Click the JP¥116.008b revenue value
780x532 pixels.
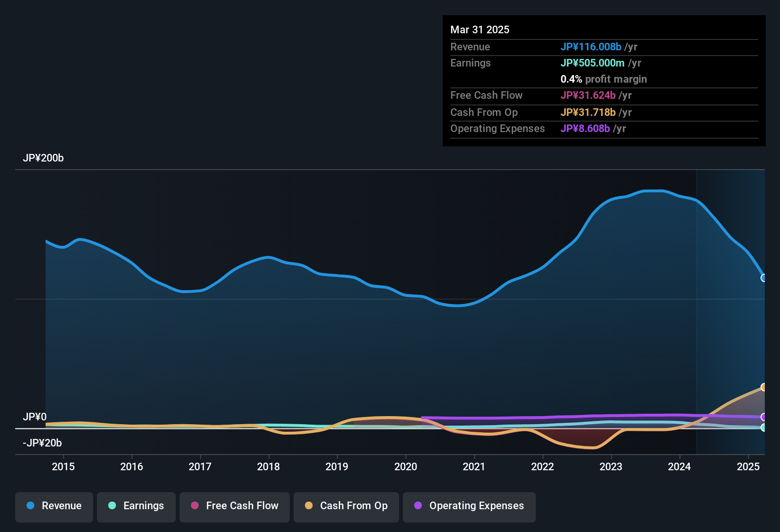point(591,47)
